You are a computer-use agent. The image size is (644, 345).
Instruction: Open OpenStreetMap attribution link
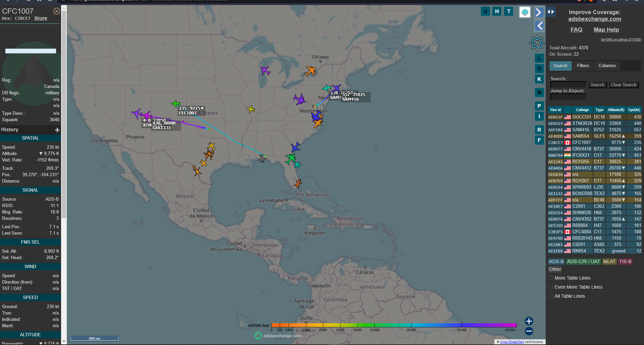pos(512,342)
